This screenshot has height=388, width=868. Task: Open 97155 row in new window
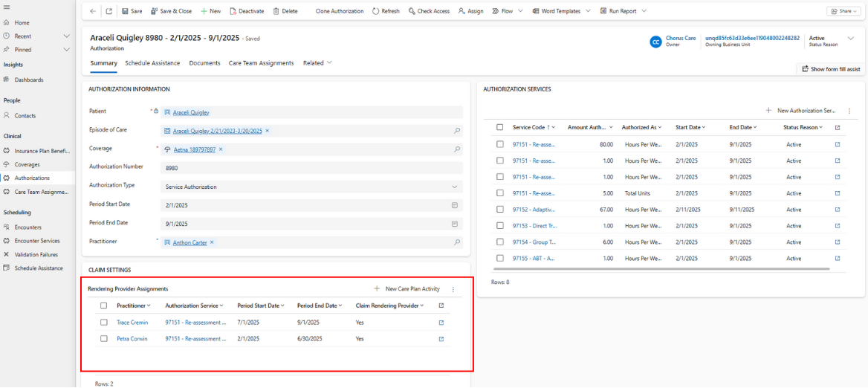click(x=837, y=259)
